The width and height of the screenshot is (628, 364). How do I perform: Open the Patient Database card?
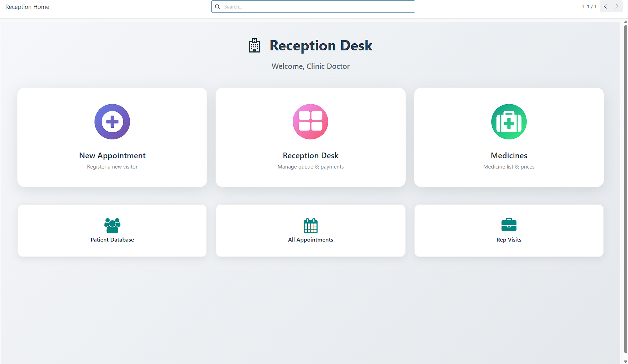pyautogui.click(x=112, y=231)
